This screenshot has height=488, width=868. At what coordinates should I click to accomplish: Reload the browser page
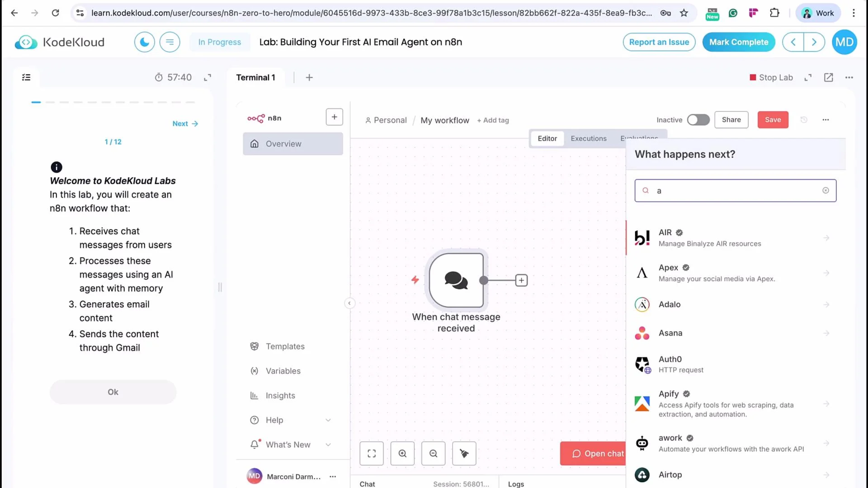tap(55, 13)
